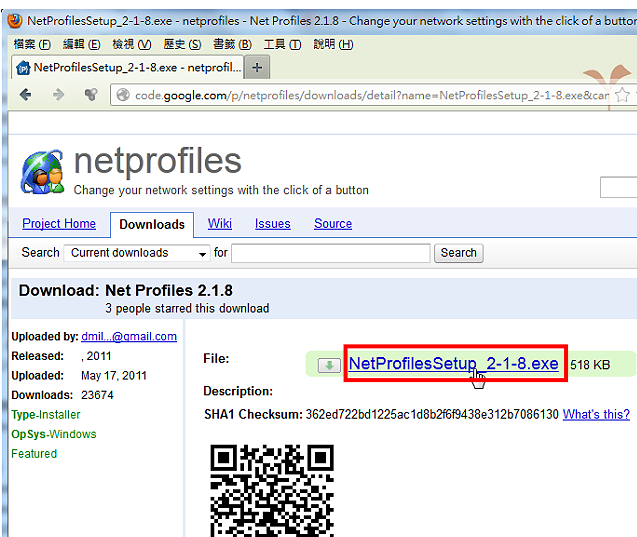
Task: Open the 書籤 (B) menu
Action: click(x=232, y=44)
